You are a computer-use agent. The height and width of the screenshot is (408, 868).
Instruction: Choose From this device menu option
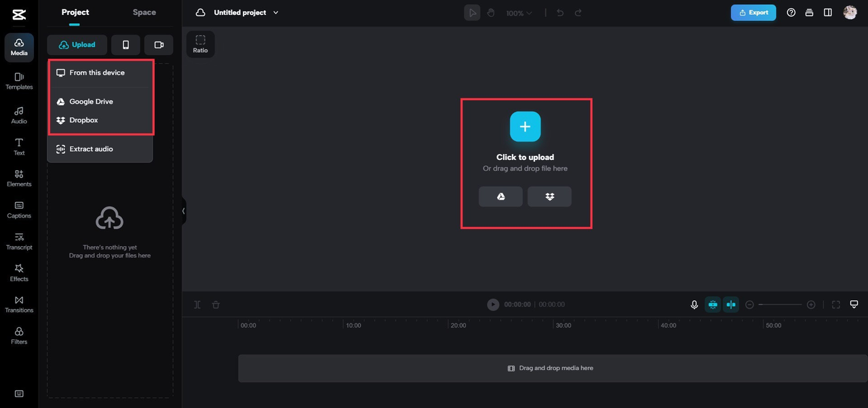100,73
